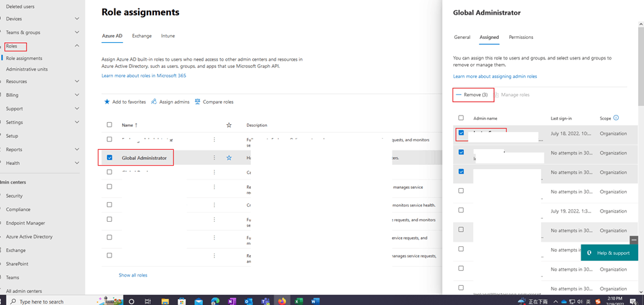
Task: Click the favorites star in the table header
Action: pyautogui.click(x=229, y=125)
